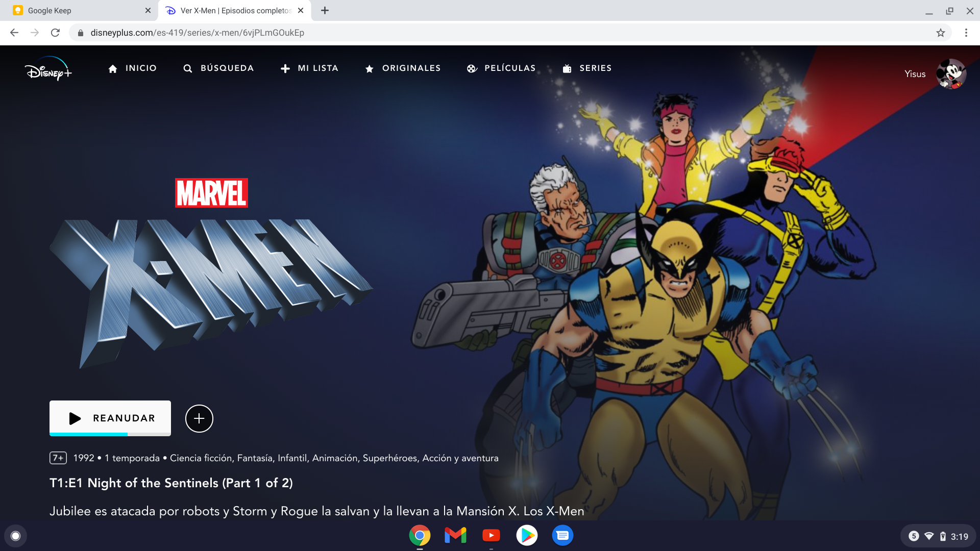Switch to the Google Keep tab
980x551 pixels.
pyautogui.click(x=77, y=10)
